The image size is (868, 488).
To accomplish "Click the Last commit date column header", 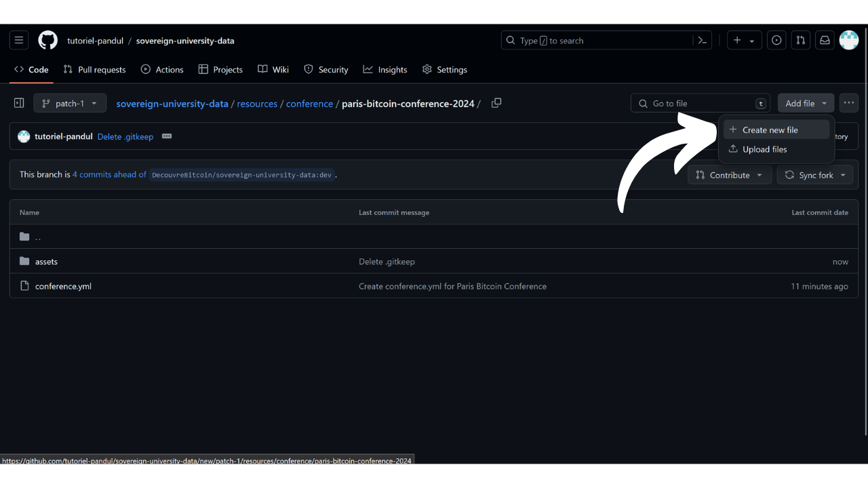I will point(820,212).
